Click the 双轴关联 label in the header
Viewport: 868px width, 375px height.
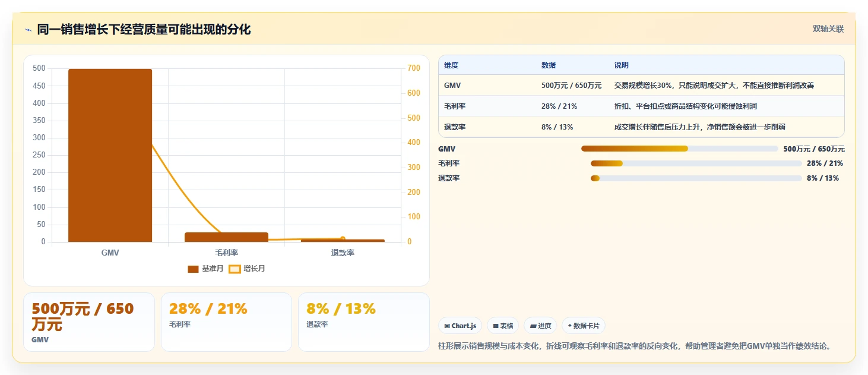(828, 29)
